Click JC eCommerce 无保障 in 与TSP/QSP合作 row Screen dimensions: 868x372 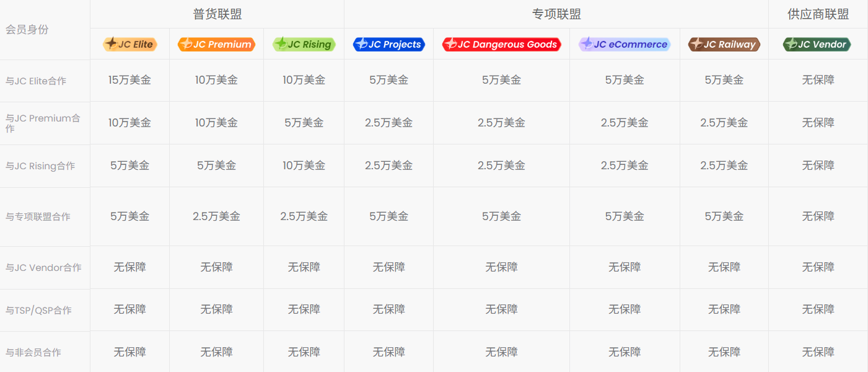tap(625, 309)
